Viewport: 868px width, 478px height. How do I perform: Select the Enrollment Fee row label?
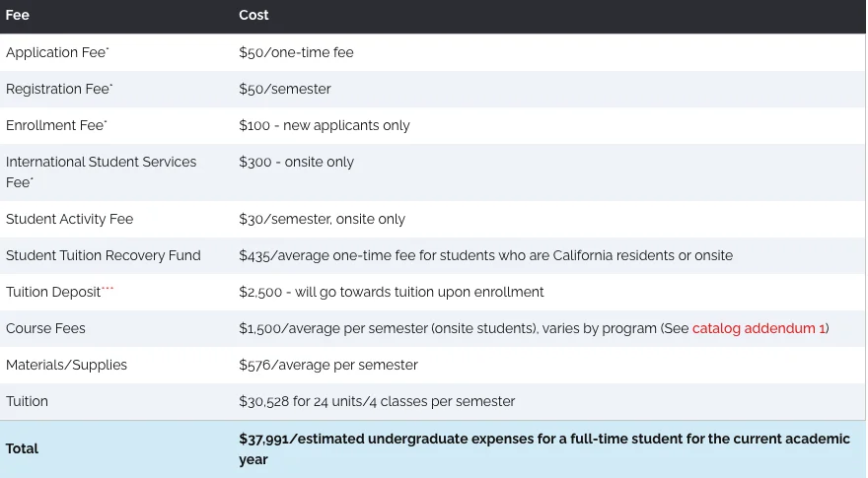(x=56, y=125)
